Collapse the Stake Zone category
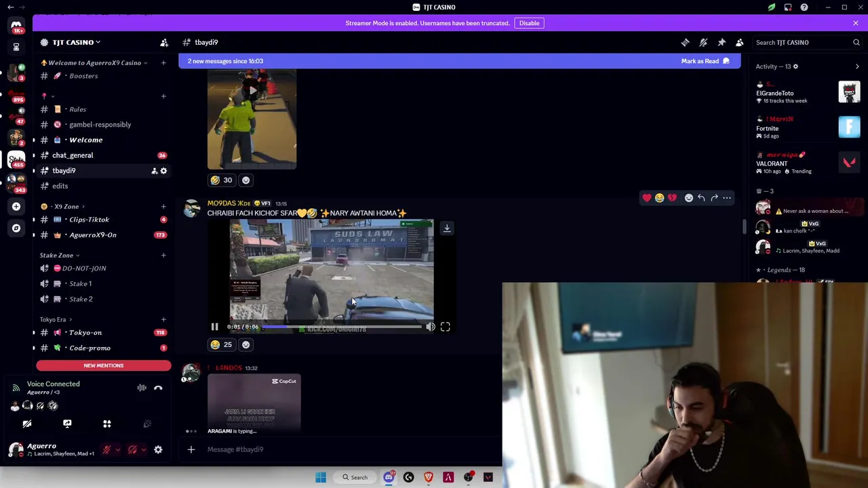This screenshot has height=488, width=868. coord(60,256)
